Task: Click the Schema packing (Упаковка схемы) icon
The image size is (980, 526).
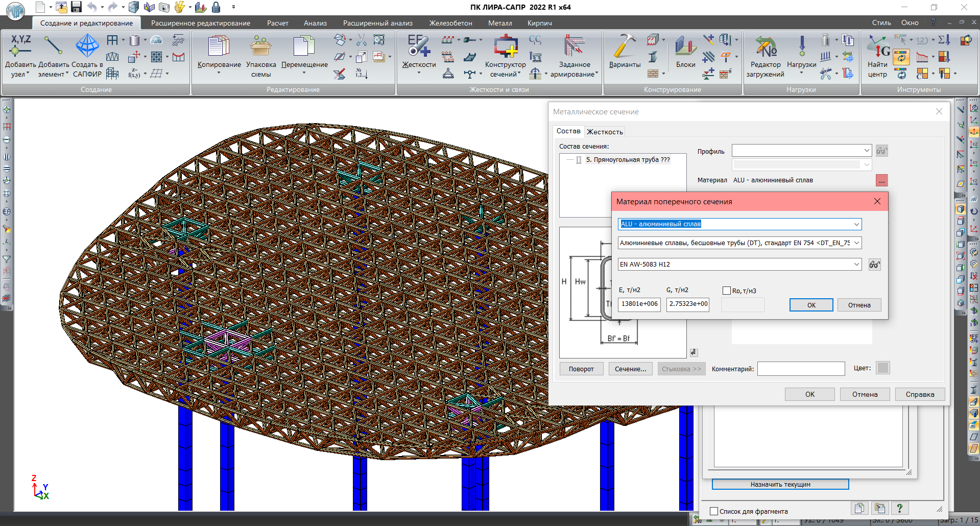Action: click(x=260, y=46)
